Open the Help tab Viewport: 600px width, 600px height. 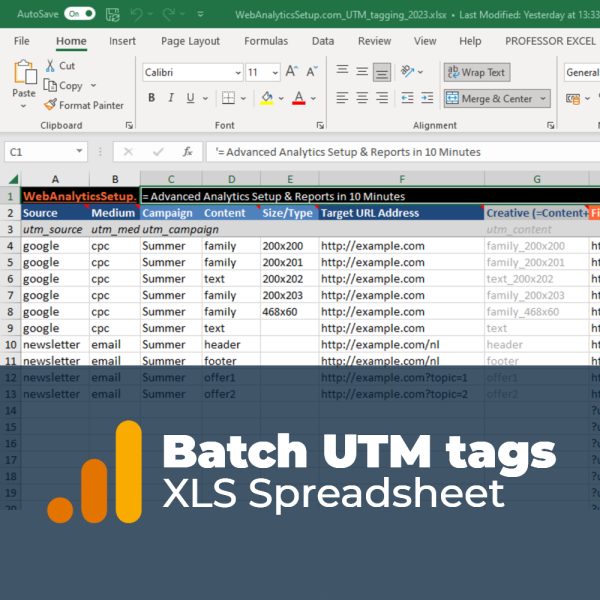[470, 41]
